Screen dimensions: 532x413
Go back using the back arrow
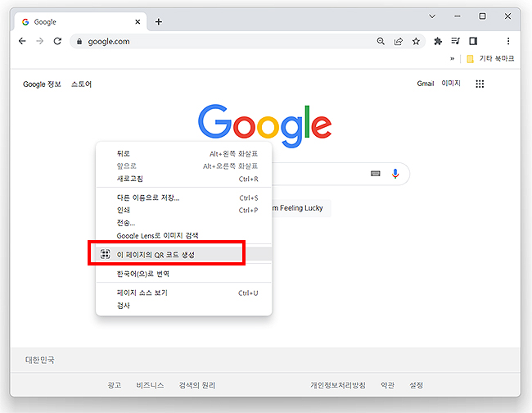click(22, 41)
